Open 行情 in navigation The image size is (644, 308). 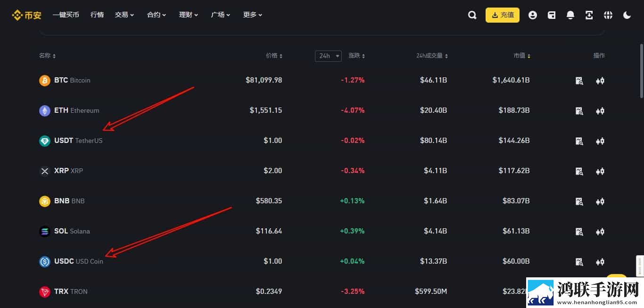(97, 15)
